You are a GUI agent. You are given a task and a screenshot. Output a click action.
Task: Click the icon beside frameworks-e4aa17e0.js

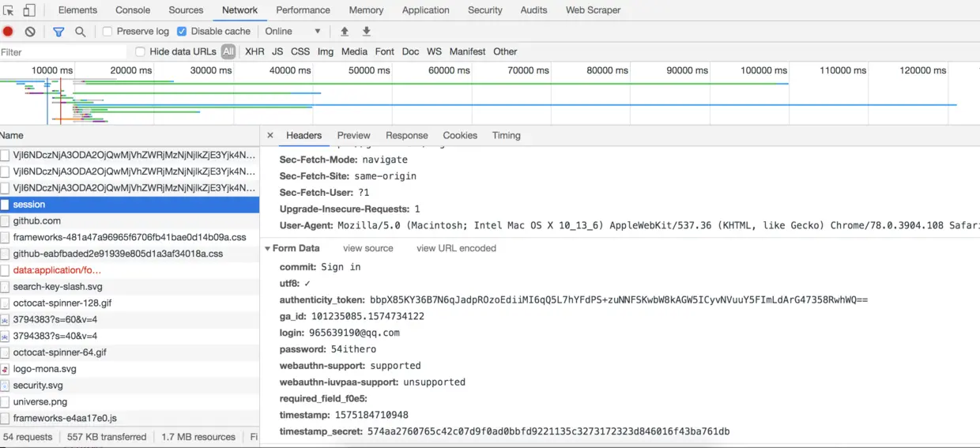coord(5,418)
